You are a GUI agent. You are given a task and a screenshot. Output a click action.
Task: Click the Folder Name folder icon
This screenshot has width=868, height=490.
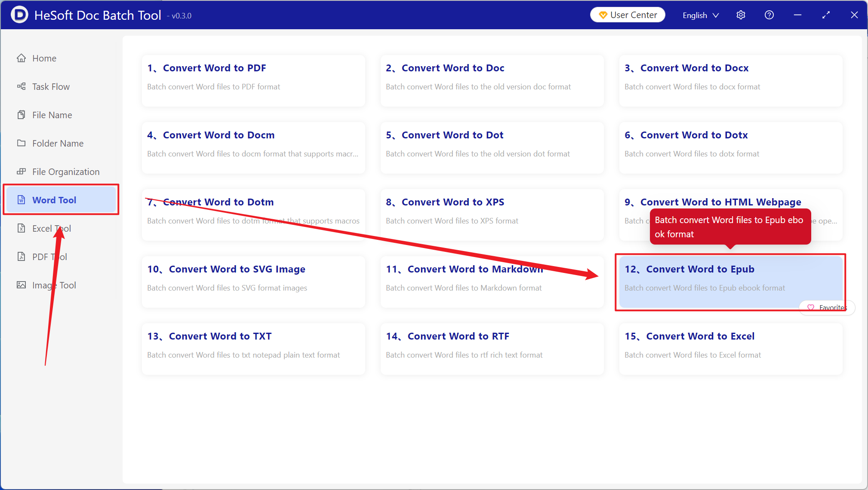tap(21, 143)
